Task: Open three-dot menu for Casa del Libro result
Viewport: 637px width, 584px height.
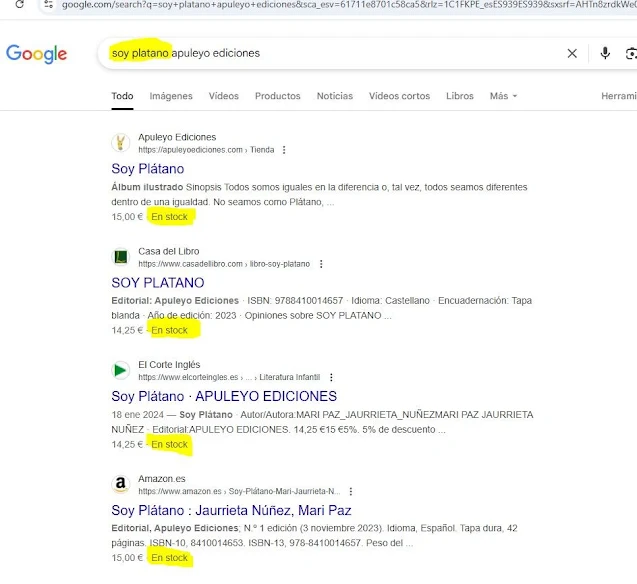Action: click(320, 264)
